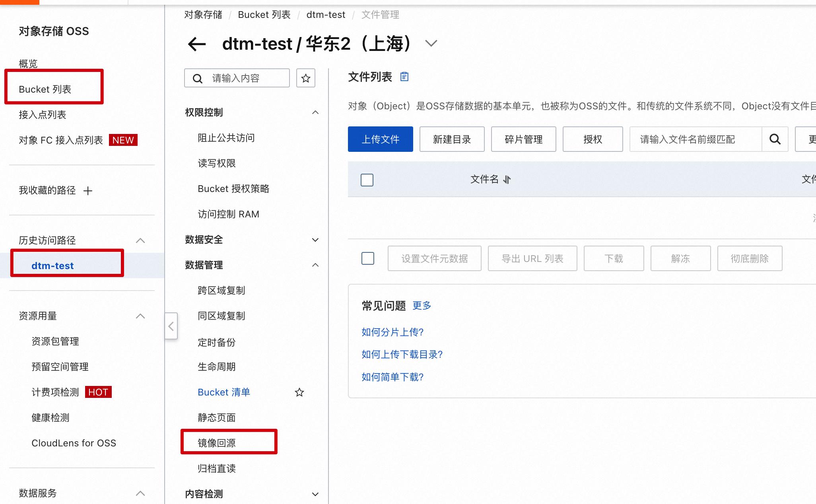The image size is (816, 504).
Task: Collapse the sidebar using the left arrow handle
Action: coord(171,326)
